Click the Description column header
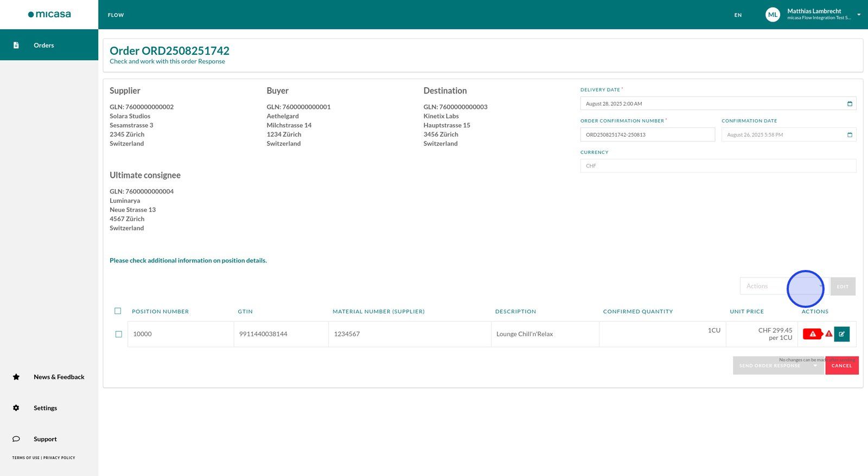868x476 pixels. point(515,312)
